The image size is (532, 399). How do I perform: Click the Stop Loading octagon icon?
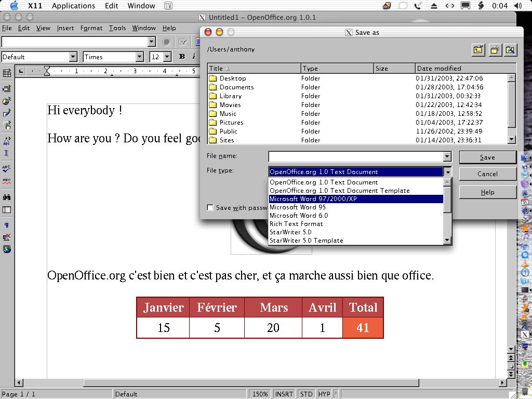pos(166,42)
